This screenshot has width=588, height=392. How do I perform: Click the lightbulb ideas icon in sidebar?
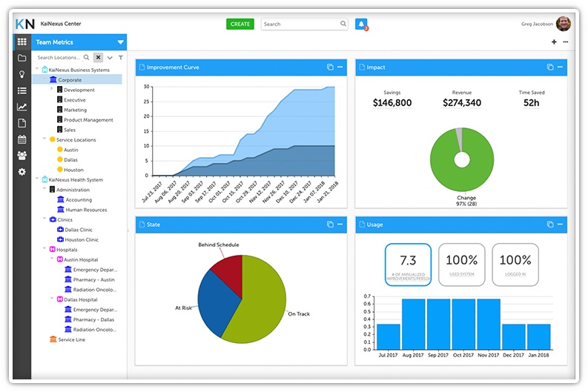(x=22, y=74)
